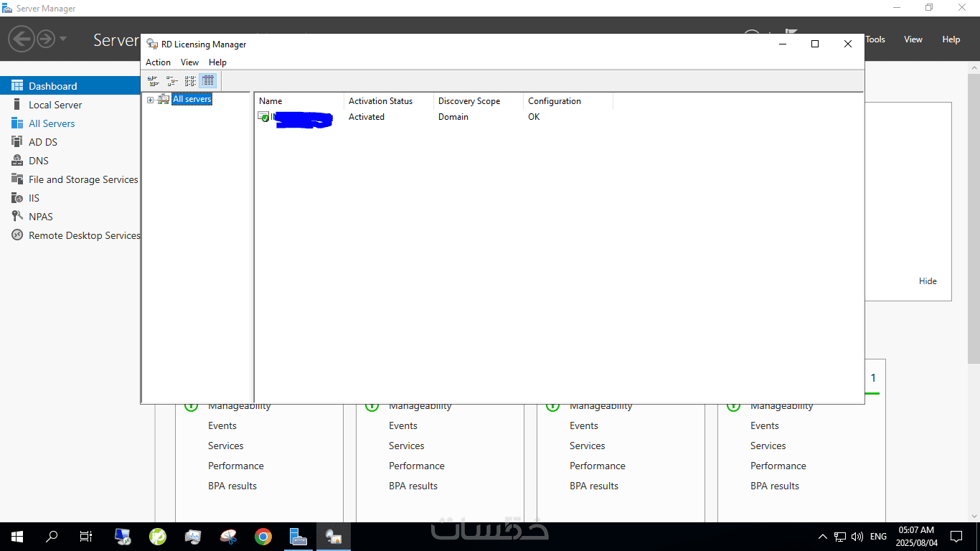Click Server Manager scrollbar up arrow

[974, 67]
